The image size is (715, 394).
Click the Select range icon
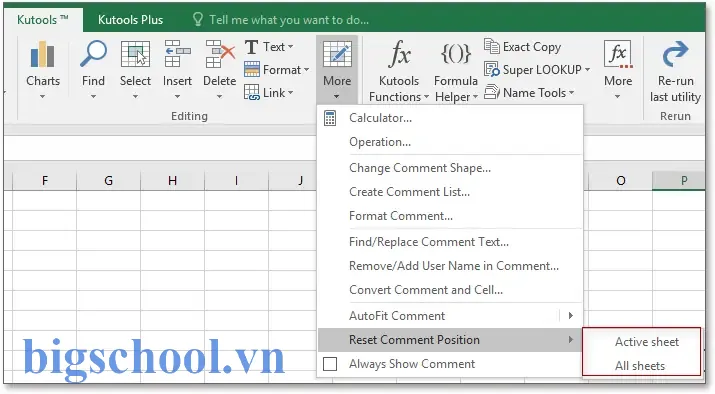pyautogui.click(x=135, y=54)
